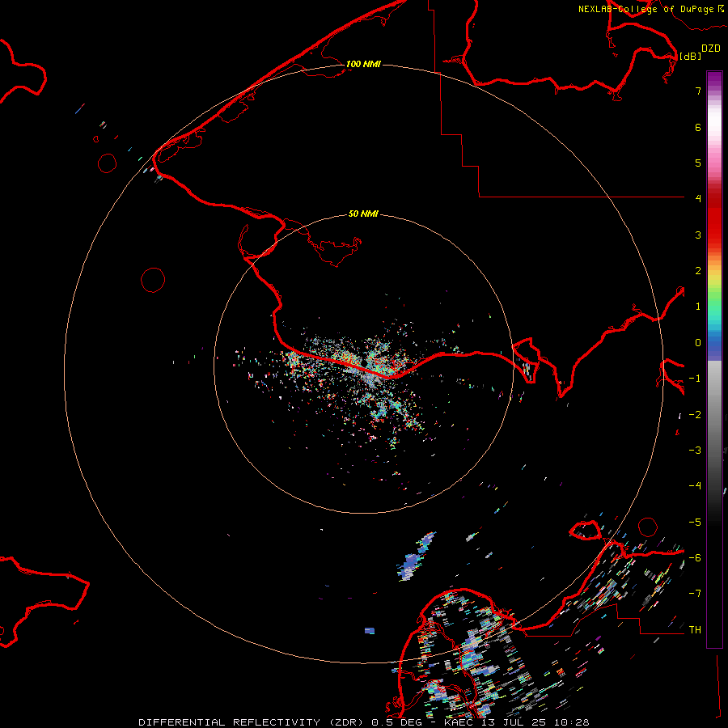
Task: Click the KAEC 13 JUL 25 10:28 timestamp
Action: (x=517, y=722)
